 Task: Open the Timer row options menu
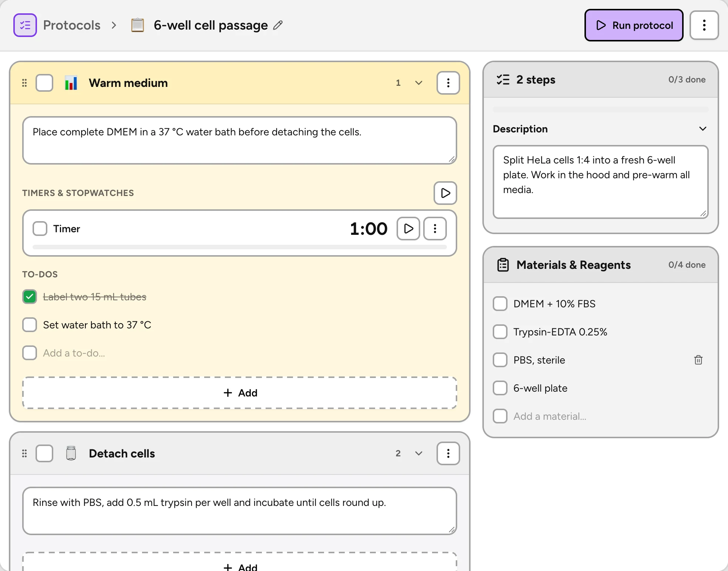(435, 229)
